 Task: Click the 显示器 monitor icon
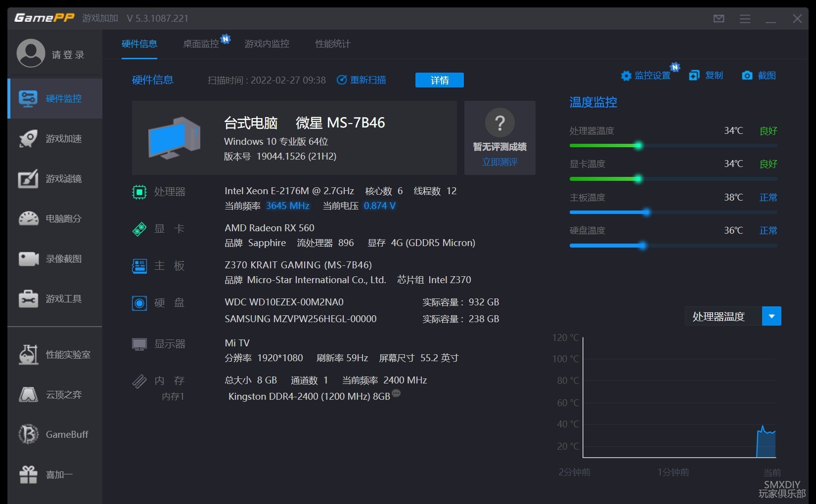[x=139, y=344]
